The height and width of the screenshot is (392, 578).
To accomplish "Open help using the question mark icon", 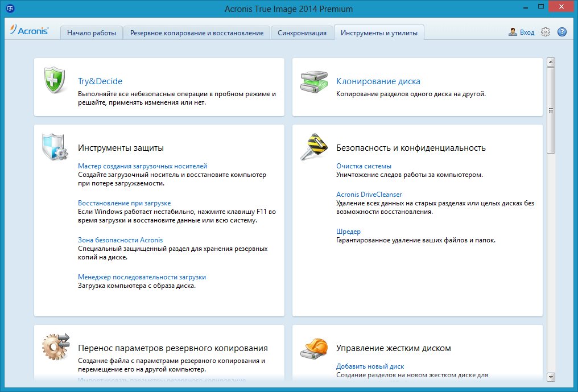I will coord(562,32).
